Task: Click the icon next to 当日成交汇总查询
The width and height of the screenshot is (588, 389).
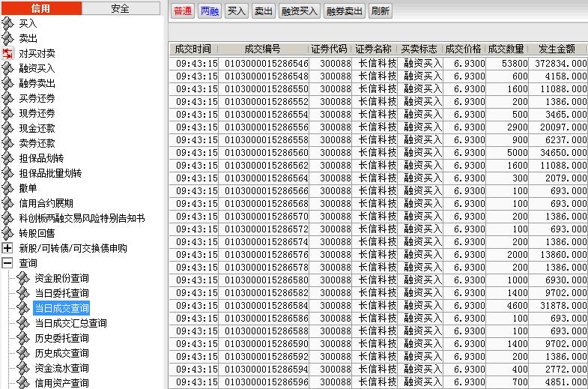Action: [x=23, y=323]
